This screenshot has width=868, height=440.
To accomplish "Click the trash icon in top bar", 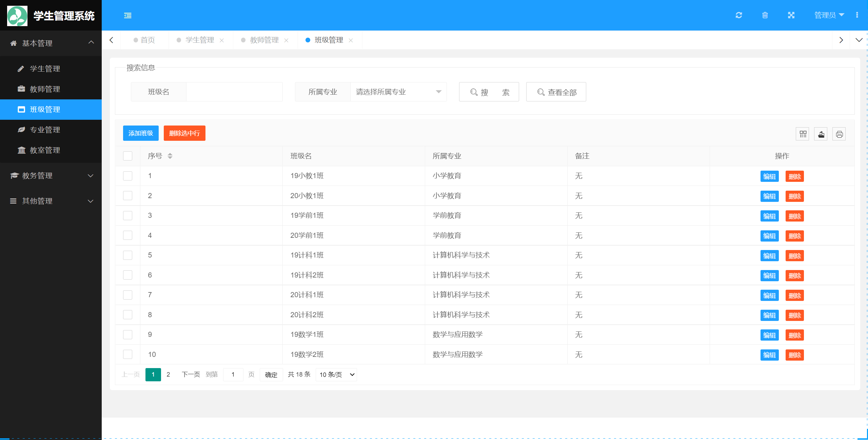I will point(765,15).
